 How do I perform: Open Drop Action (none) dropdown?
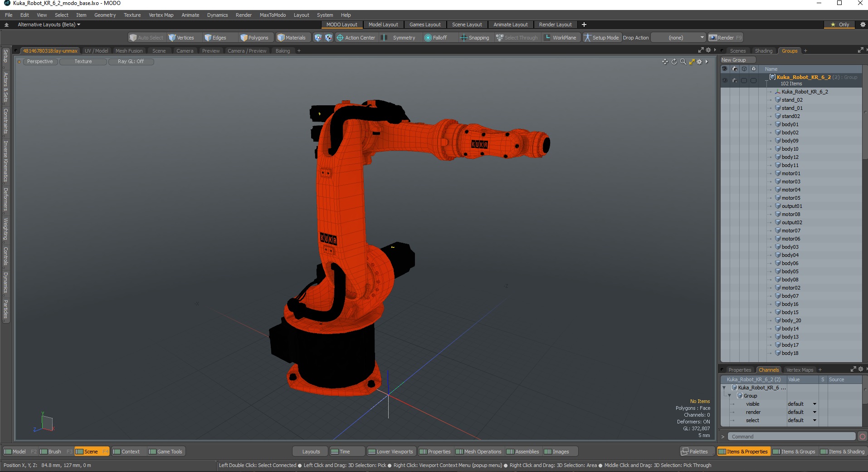click(x=678, y=38)
